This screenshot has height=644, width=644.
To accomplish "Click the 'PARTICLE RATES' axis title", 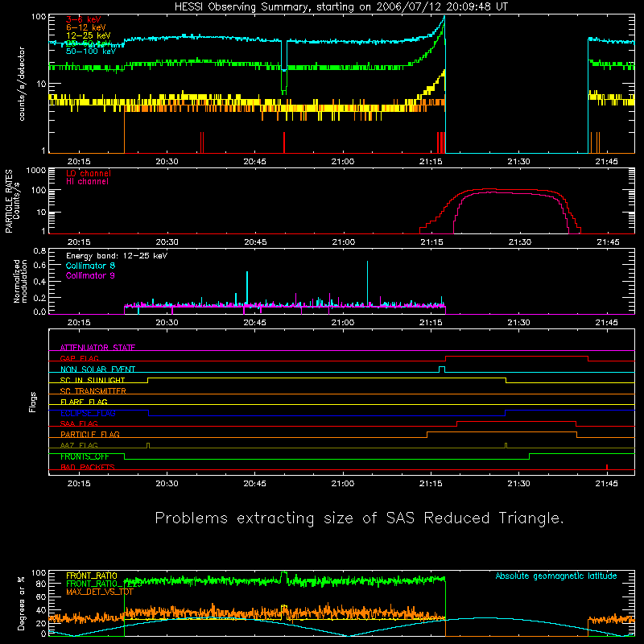I will 9,201.
